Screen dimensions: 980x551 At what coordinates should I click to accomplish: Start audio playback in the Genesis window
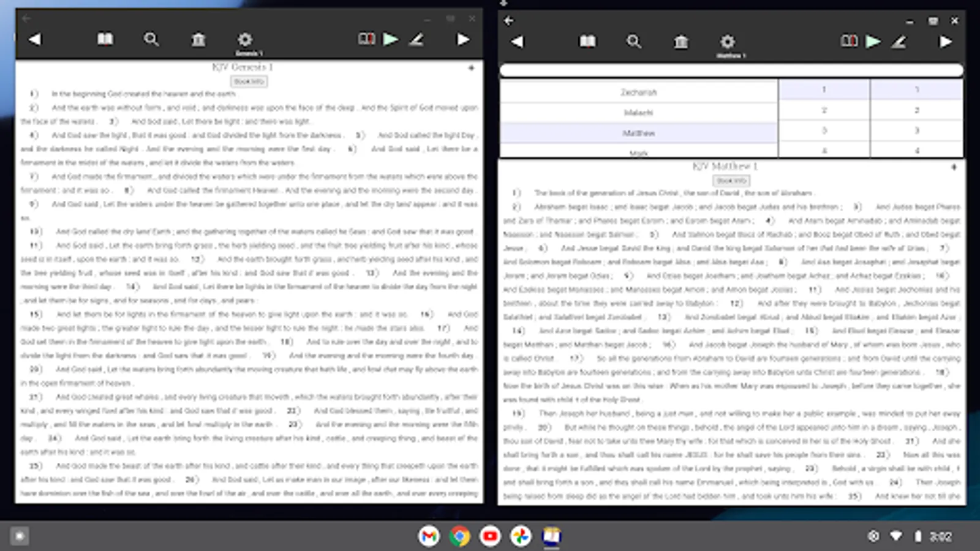click(x=391, y=39)
